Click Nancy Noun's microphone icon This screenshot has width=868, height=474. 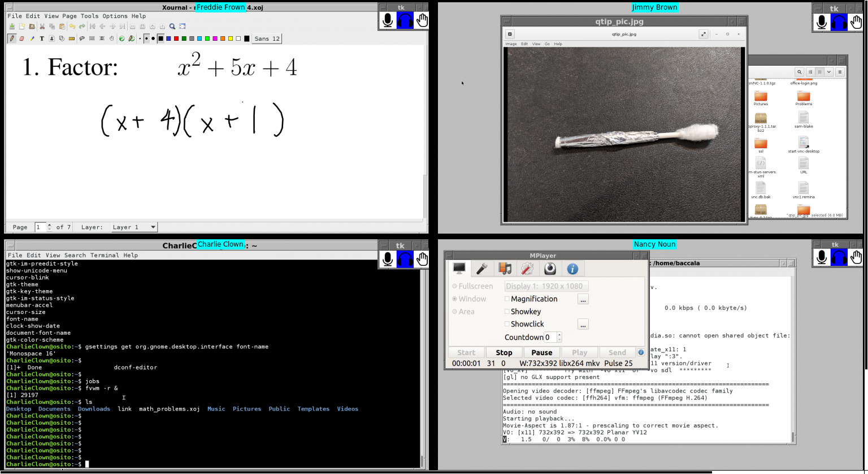(x=822, y=258)
